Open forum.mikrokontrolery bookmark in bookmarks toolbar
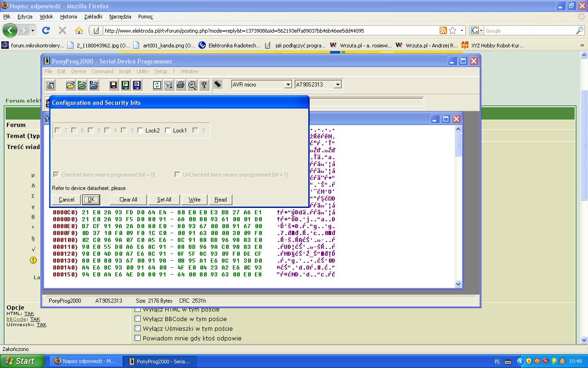Viewport: 588px width, 368px height. click(x=33, y=45)
